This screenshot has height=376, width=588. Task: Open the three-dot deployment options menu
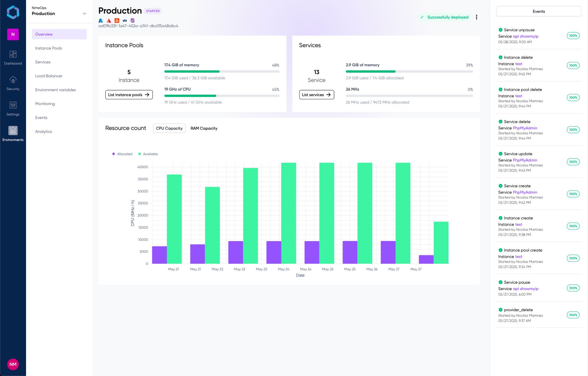point(476,17)
